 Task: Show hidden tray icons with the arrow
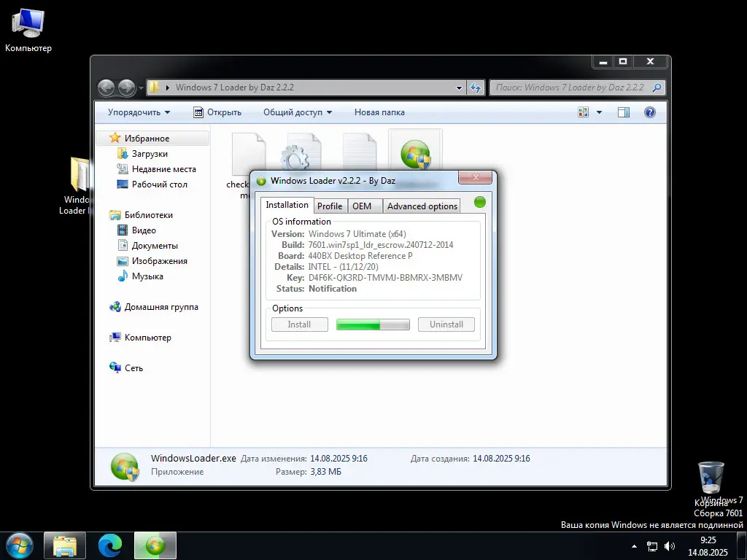pyautogui.click(x=633, y=545)
